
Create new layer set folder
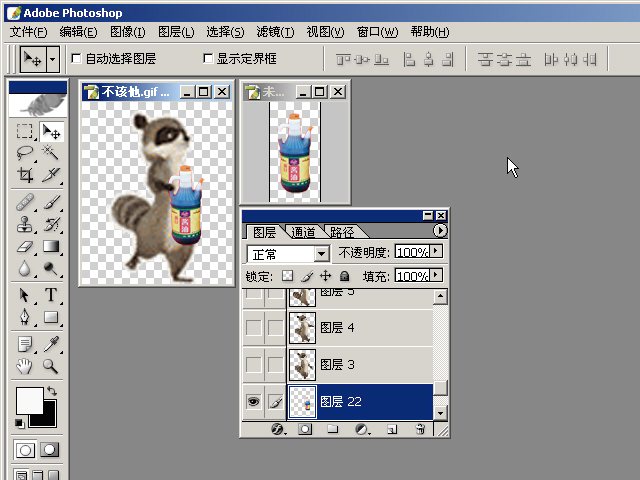333,429
